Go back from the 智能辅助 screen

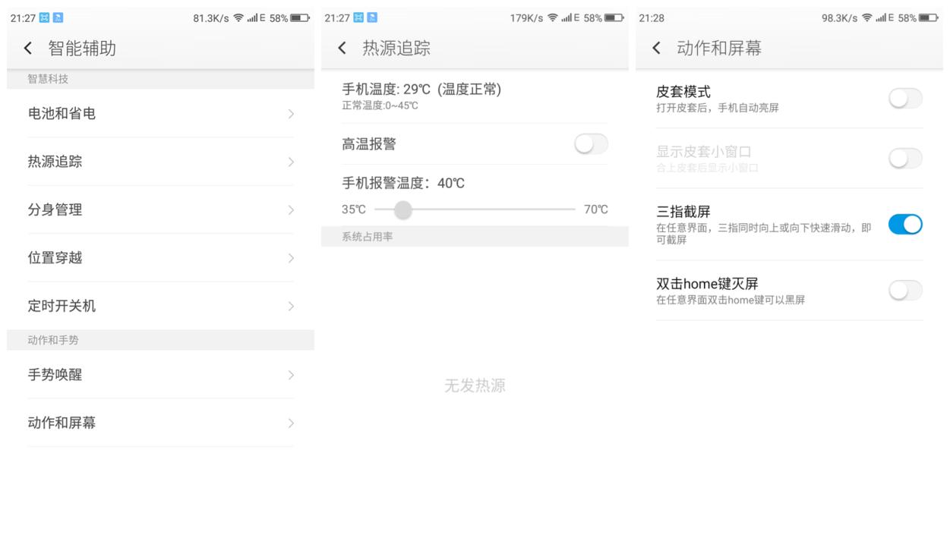click(28, 49)
